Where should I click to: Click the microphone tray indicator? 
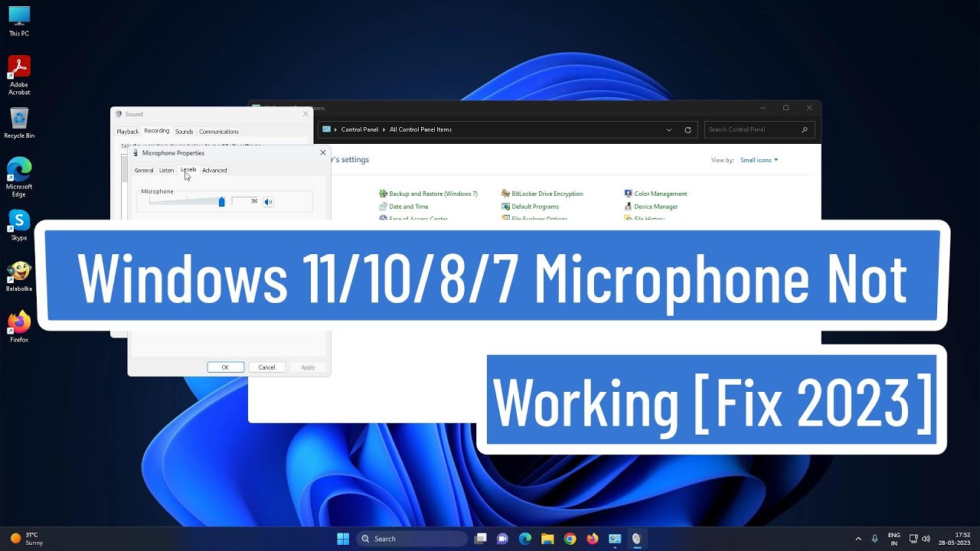click(875, 539)
